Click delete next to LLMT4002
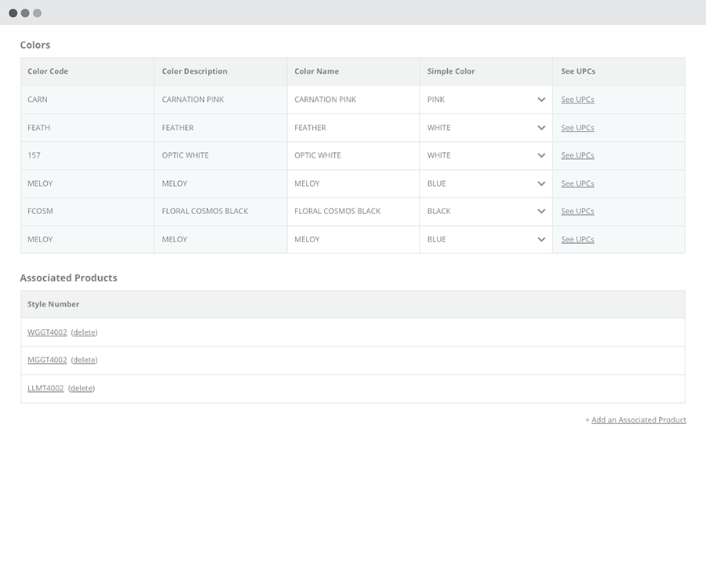This screenshot has width=706, height=588. point(82,388)
